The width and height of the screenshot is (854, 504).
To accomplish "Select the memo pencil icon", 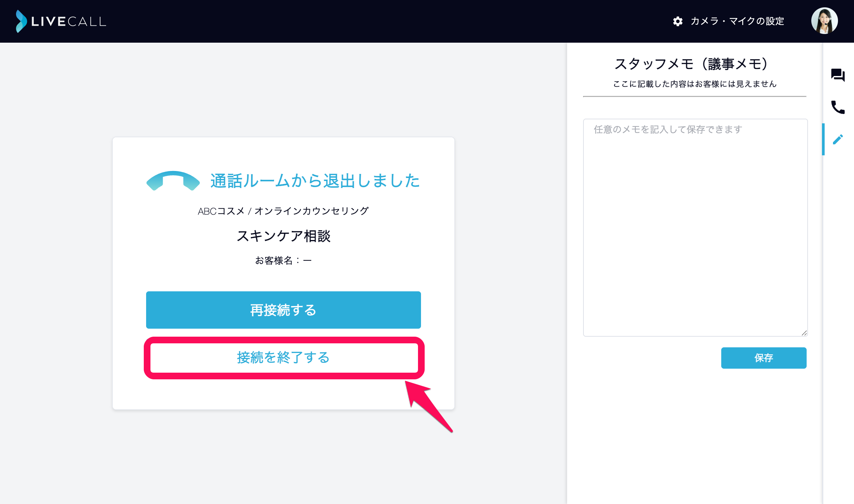I will (x=838, y=139).
